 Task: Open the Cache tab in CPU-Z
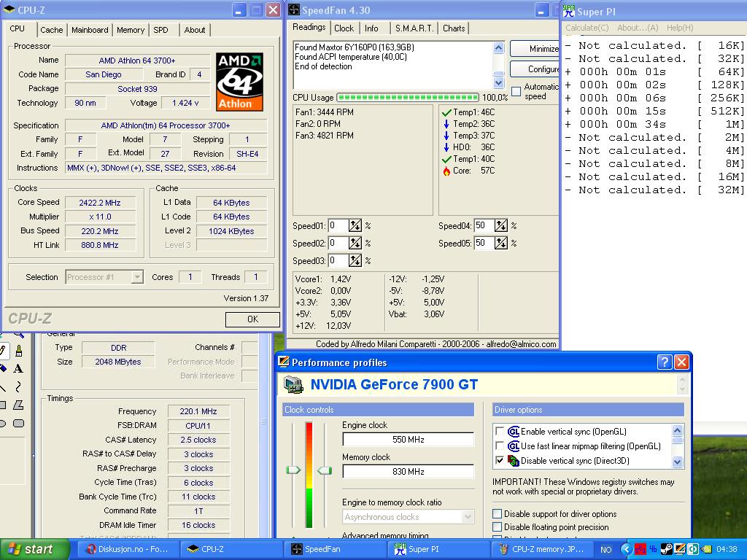click(52, 30)
